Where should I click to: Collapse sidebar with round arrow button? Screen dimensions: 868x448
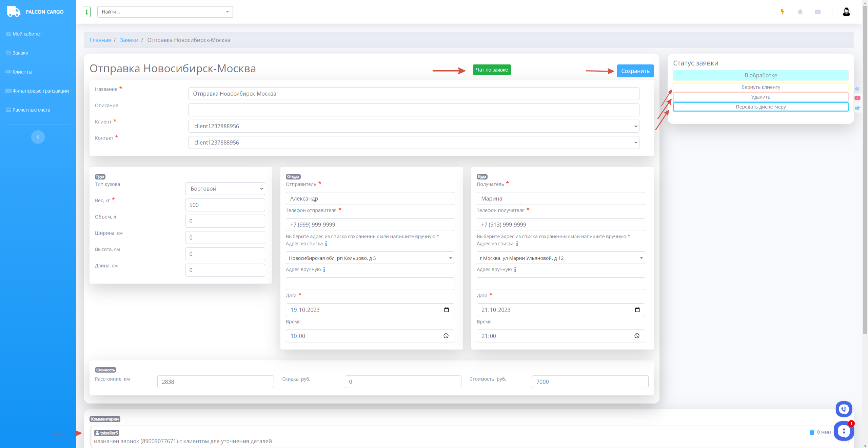point(38,137)
